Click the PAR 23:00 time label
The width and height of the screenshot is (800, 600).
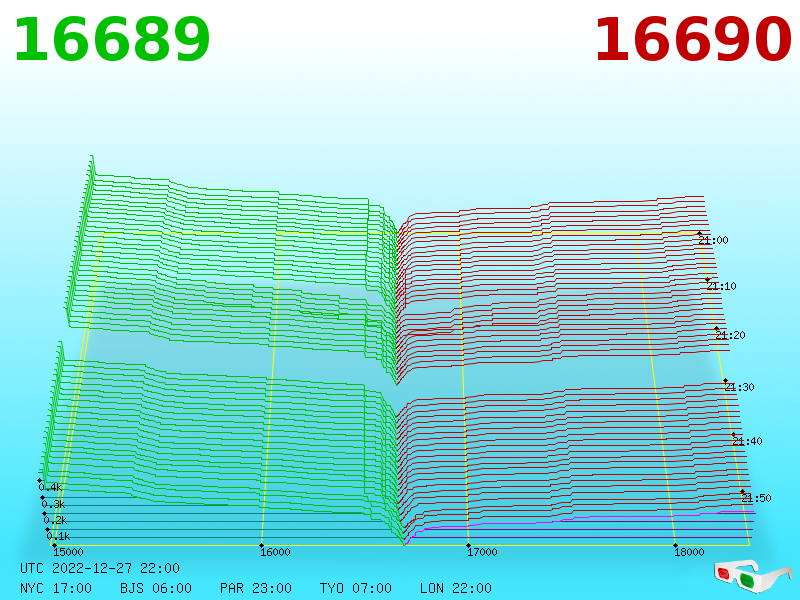tap(256, 588)
